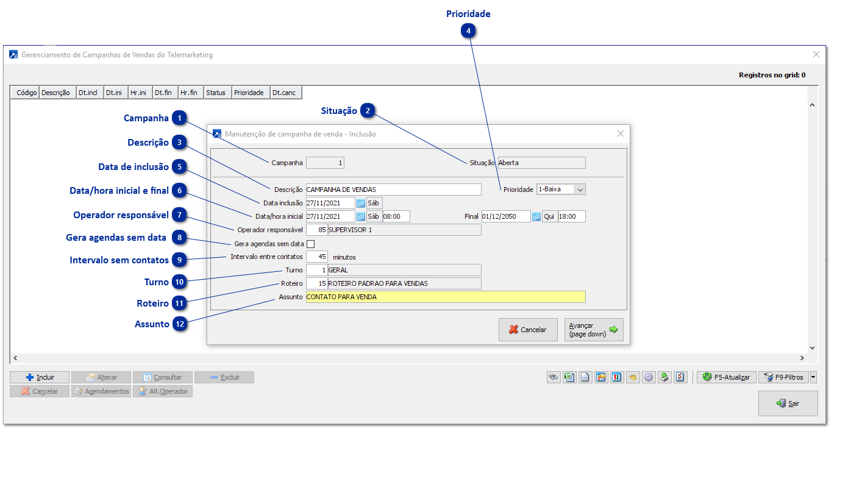Screen dimensions: 851x504
Task: Click the binoculars search icon
Action: click(x=554, y=377)
